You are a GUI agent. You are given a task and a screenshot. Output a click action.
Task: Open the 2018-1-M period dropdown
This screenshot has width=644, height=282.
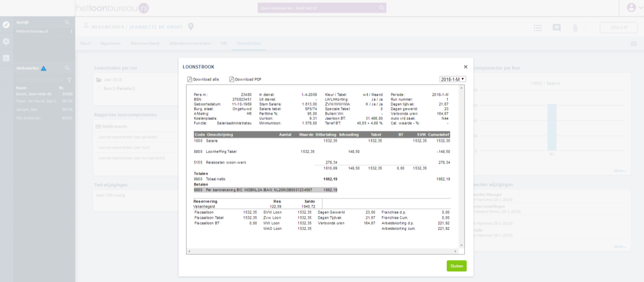point(452,80)
